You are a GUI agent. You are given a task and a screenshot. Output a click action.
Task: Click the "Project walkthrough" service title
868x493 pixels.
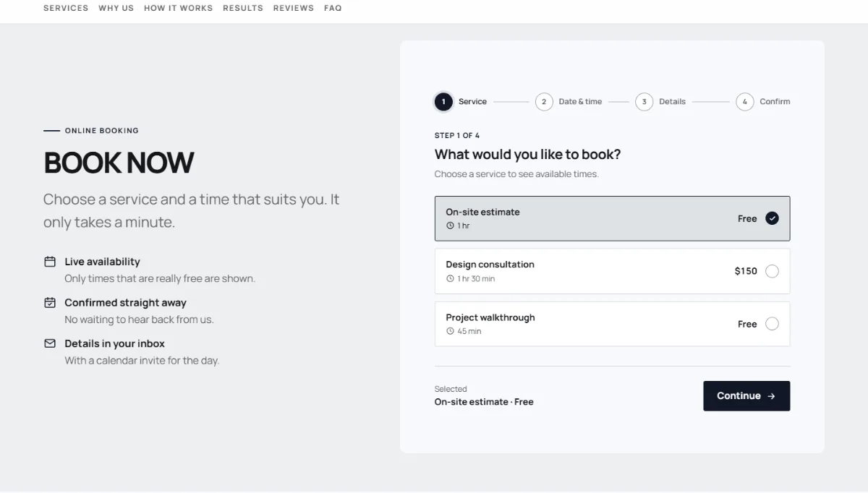coord(490,317)
